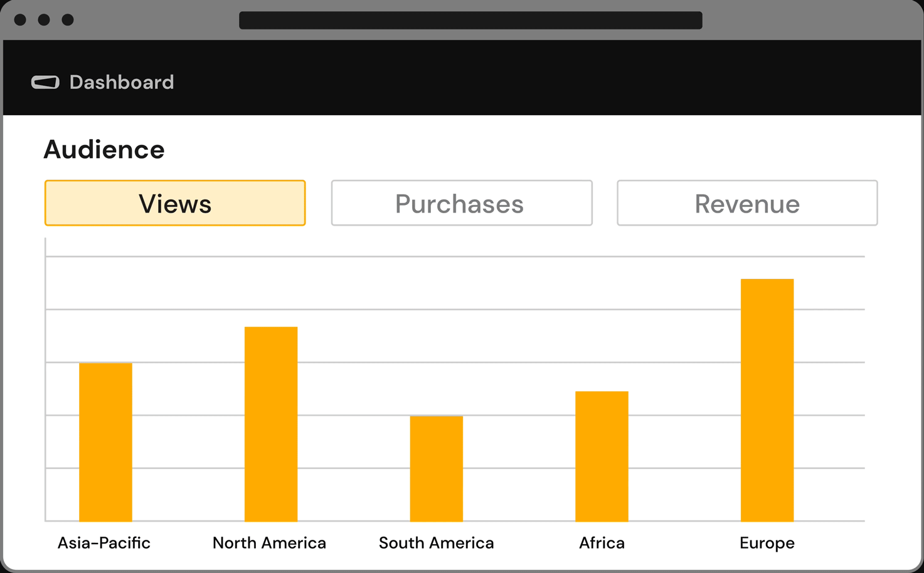
Task: Click the middle window control dot
Action: pos(44,20)
